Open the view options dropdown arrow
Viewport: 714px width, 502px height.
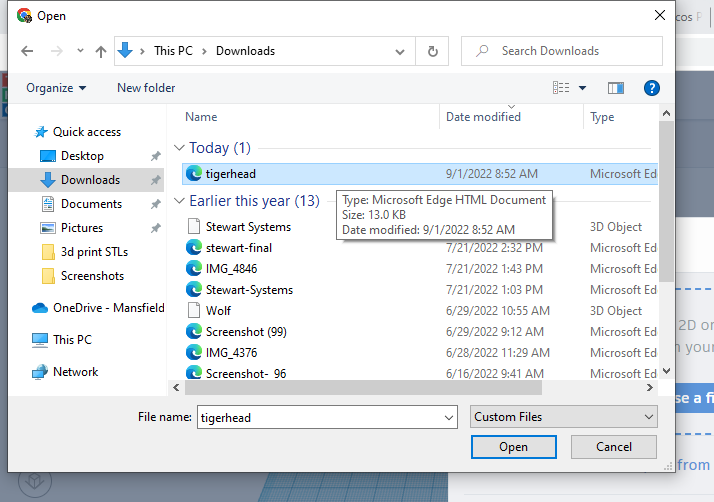(582, 88)
